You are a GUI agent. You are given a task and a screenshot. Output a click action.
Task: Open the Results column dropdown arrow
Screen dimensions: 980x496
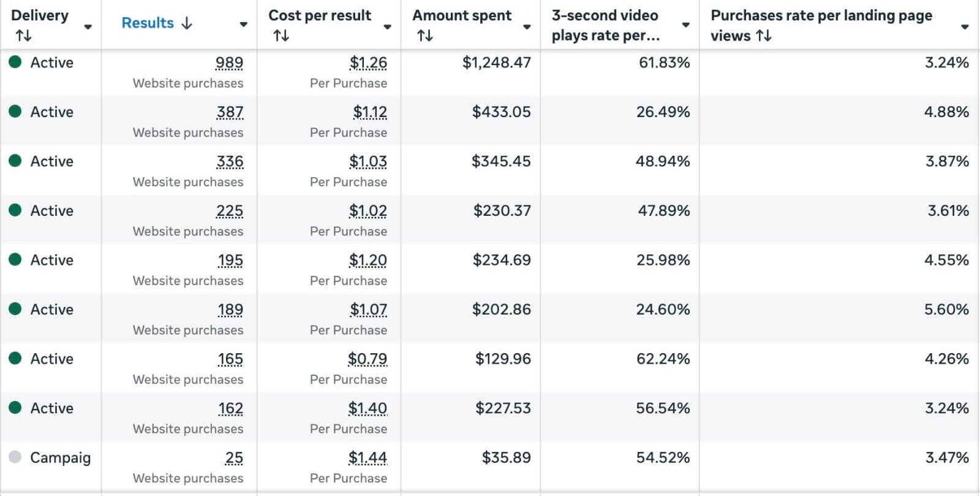pyautogui.click(x=243, y=25)
